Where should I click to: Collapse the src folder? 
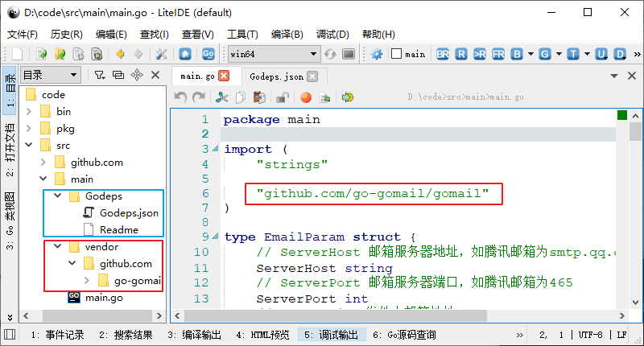[29, 145]
